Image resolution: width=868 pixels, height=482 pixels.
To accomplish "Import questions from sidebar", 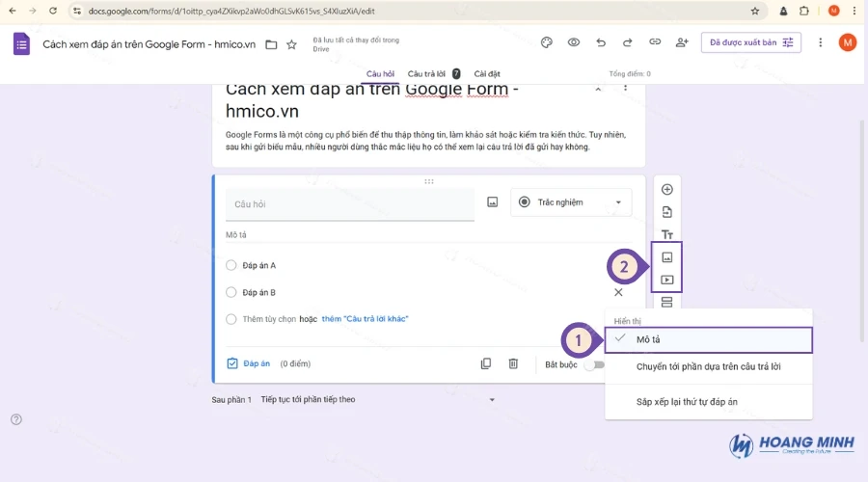I will point(667,212).
